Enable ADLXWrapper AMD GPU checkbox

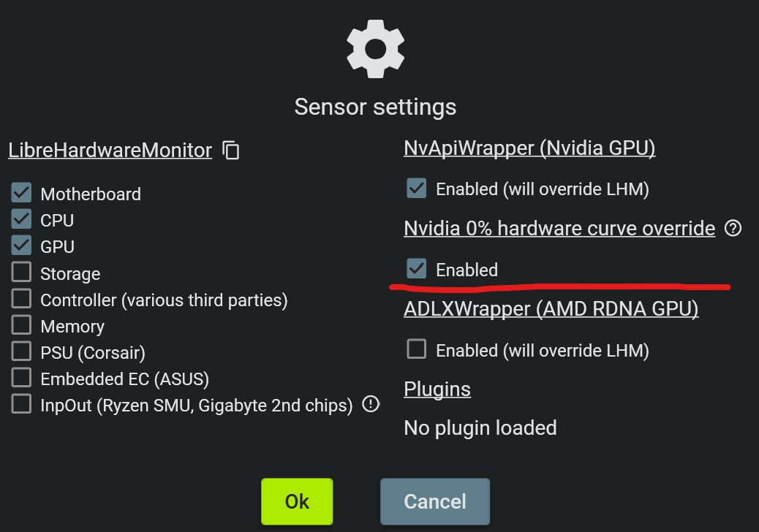click(x=417, y=349)
